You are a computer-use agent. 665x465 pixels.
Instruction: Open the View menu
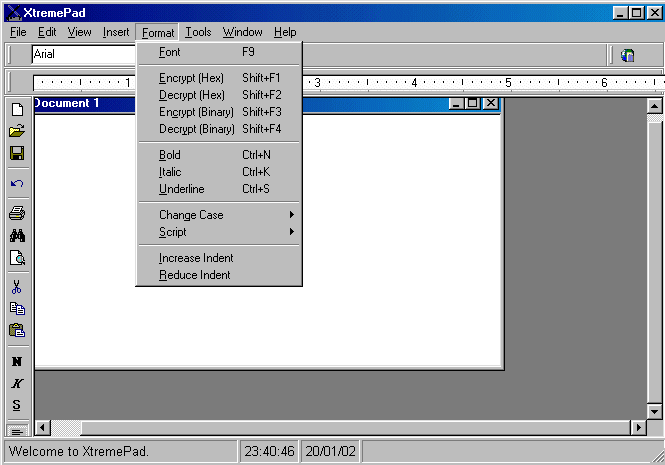[x=79, y=32]
